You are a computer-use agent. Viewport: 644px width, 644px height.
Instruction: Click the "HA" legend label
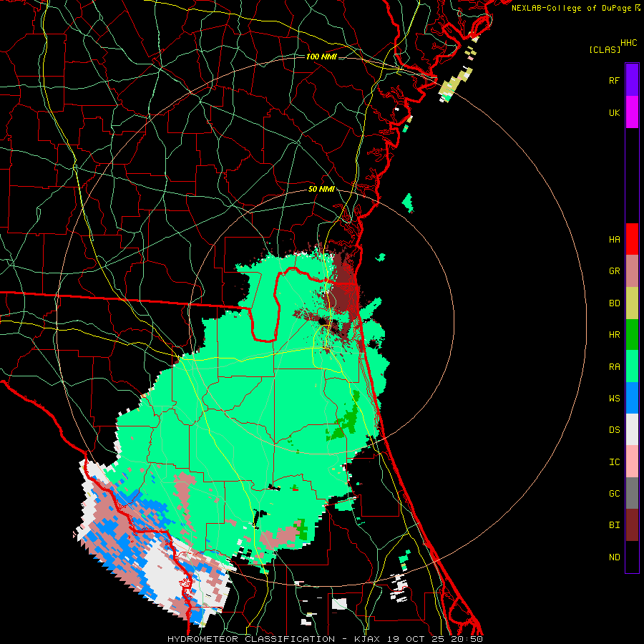pyautogui.click(x=614, y=239)
